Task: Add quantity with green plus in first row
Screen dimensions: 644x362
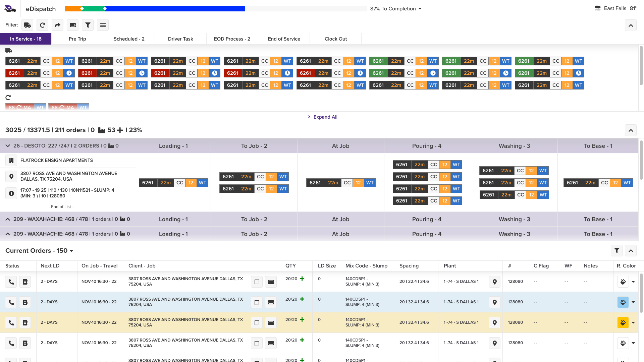Action: (302, 279)
